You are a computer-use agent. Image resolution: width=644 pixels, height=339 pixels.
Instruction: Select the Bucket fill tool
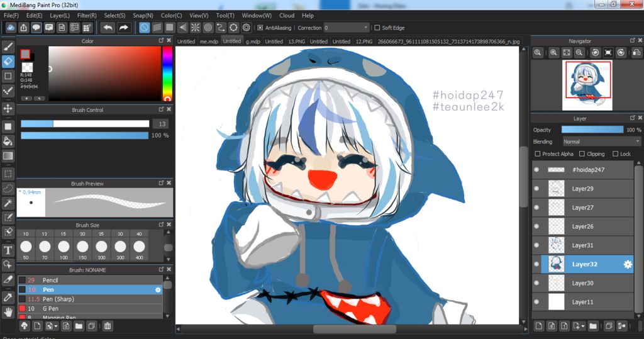(x=8, y=142)
